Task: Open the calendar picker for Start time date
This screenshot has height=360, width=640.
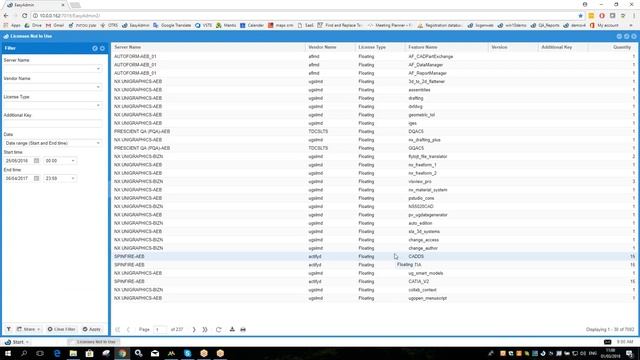Action: [x=36, y=161]
